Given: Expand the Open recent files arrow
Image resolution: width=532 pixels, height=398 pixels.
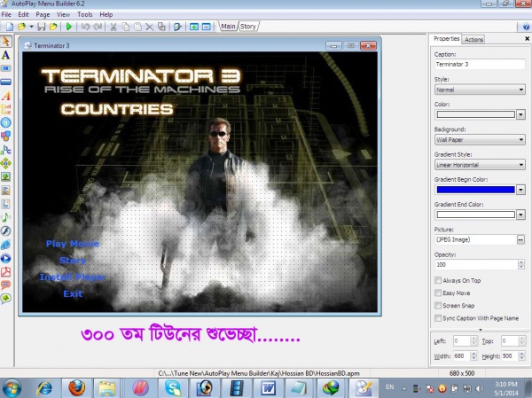Looking at the screenshot, I should (x=31, y=27).
